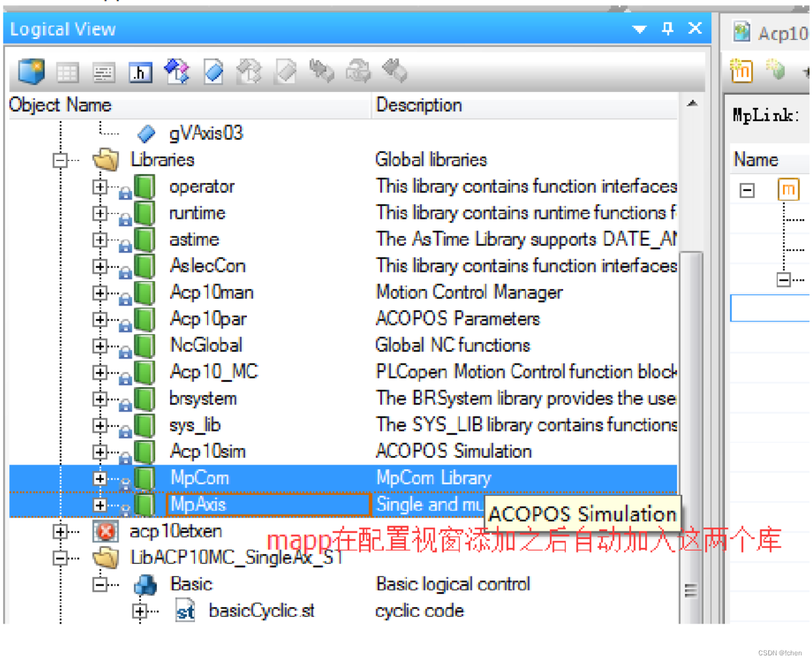
Task: Click the green library icon beside Acp10man
Action: (144, 293)
